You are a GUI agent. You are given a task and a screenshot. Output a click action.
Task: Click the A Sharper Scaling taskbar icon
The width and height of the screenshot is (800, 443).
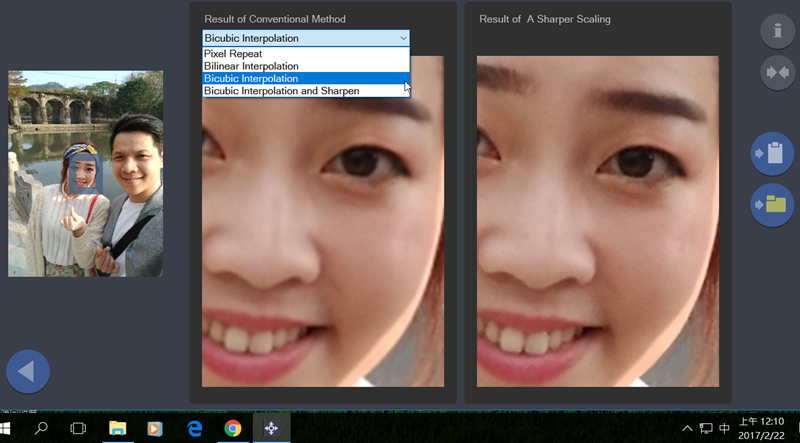271,428
